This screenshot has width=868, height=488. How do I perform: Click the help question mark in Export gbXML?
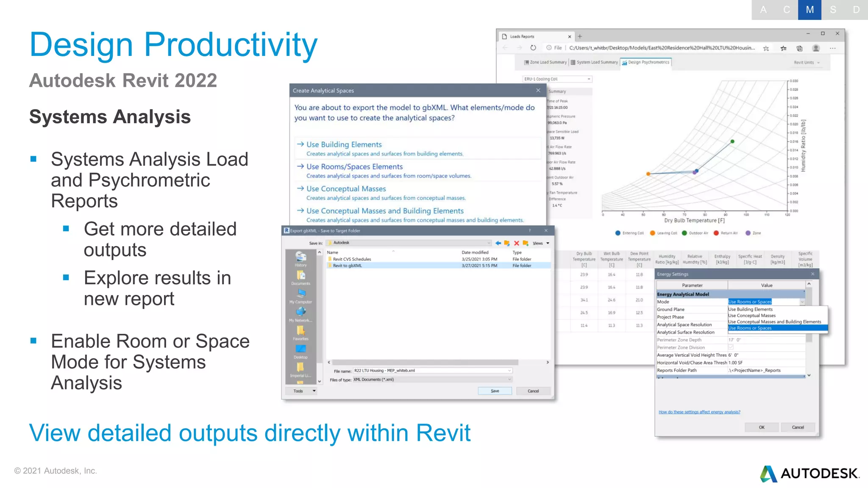[529, 230]
